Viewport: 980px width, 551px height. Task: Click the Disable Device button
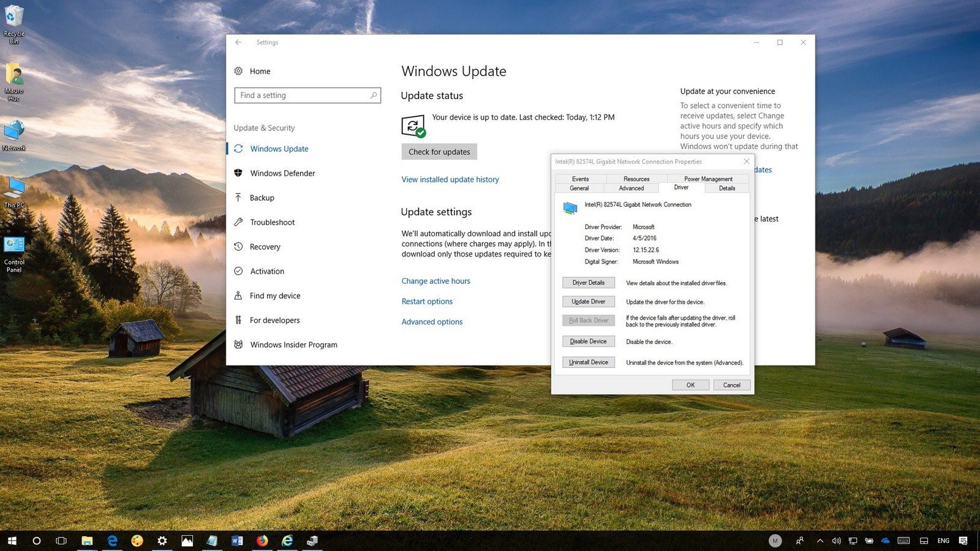589,342
